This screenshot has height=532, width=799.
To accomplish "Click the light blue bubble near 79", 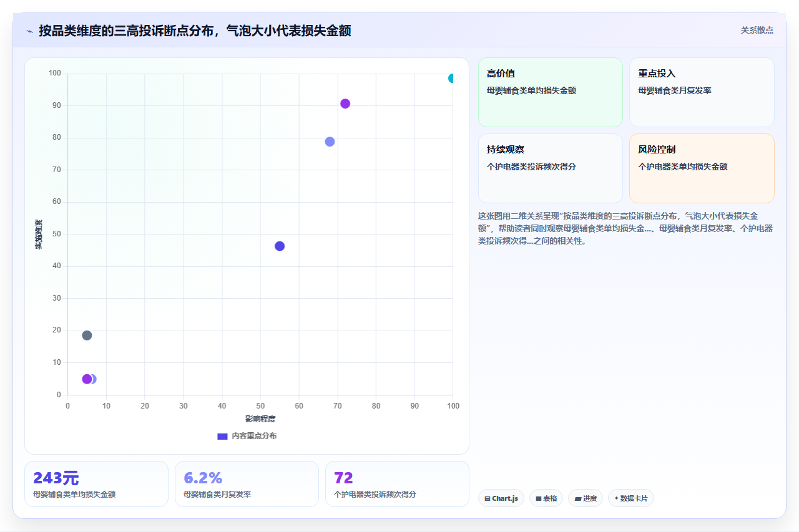I will (330, 142).
